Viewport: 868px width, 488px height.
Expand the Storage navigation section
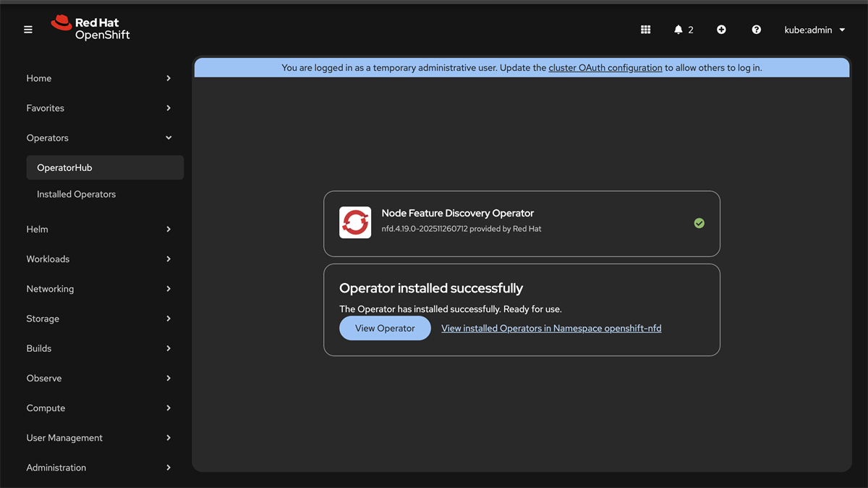(99, 319)
